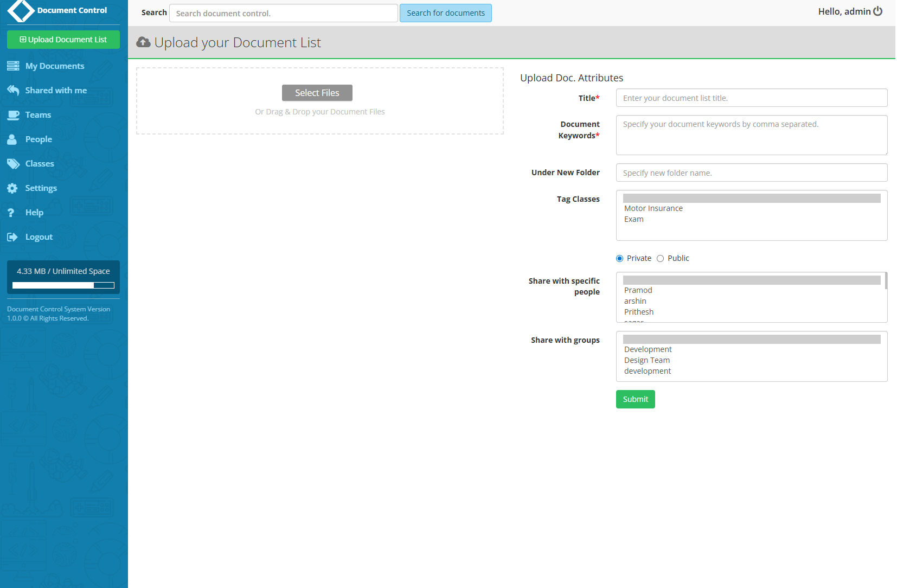The height and width of the screenshot is (588, 897).
Task: Click the storage usage progress bar
Action: pyautogui.click(x=63, y=285)
